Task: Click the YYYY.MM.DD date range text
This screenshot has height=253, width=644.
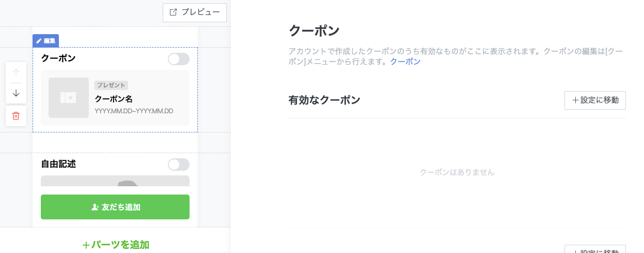Action: 134,111
